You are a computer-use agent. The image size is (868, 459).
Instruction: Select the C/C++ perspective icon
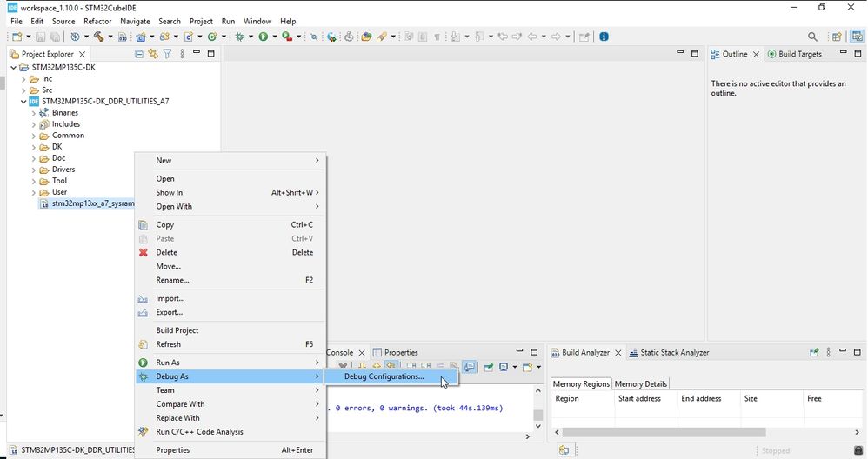(857, 37)
